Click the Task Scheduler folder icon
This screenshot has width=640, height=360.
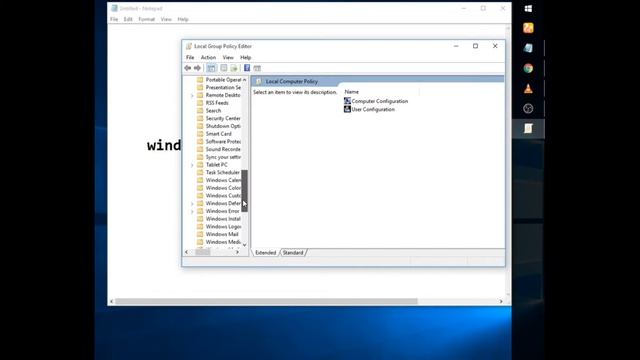pyautogui.click(x=200, y=173)
